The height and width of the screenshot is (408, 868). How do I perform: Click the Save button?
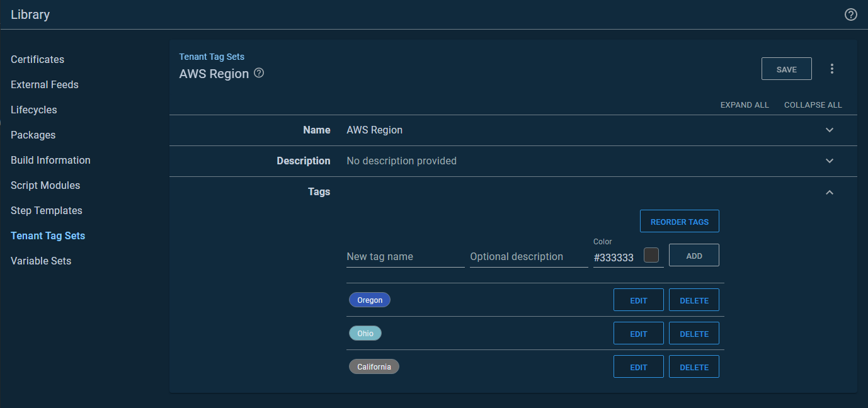coord(786,69)
